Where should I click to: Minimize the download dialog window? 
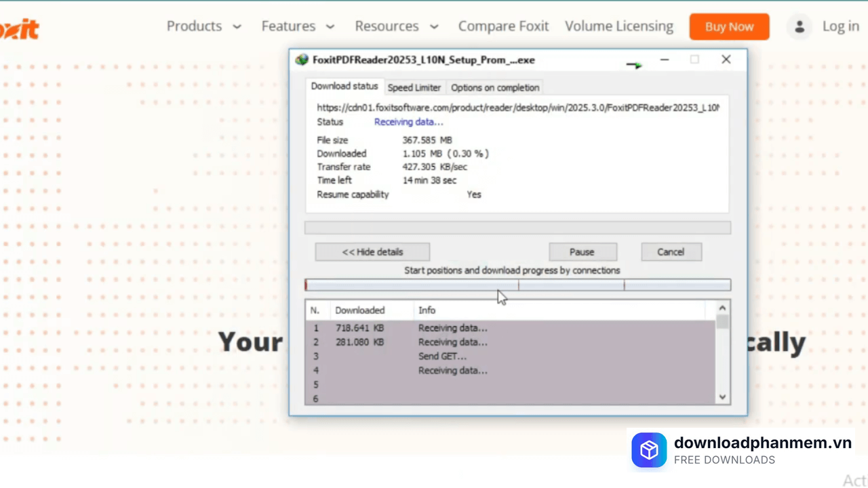665,60
